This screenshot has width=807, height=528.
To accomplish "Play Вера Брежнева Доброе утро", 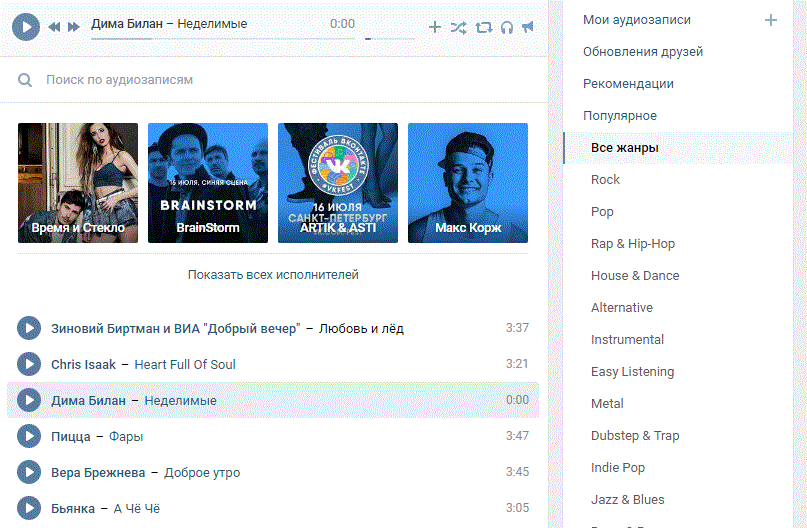I will point(29,472).
